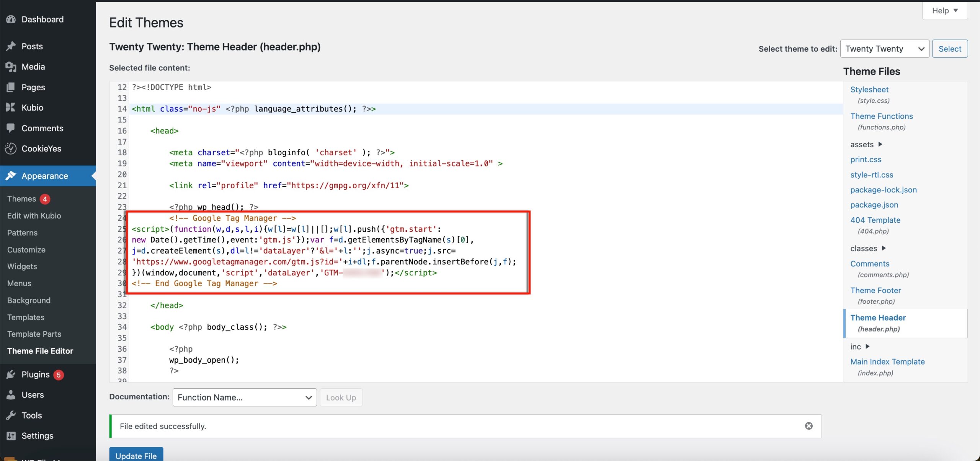Image resolution: width=980 pixels, height=461 pixels.
Task: Select the Pages icon
Action: [11, 87]
